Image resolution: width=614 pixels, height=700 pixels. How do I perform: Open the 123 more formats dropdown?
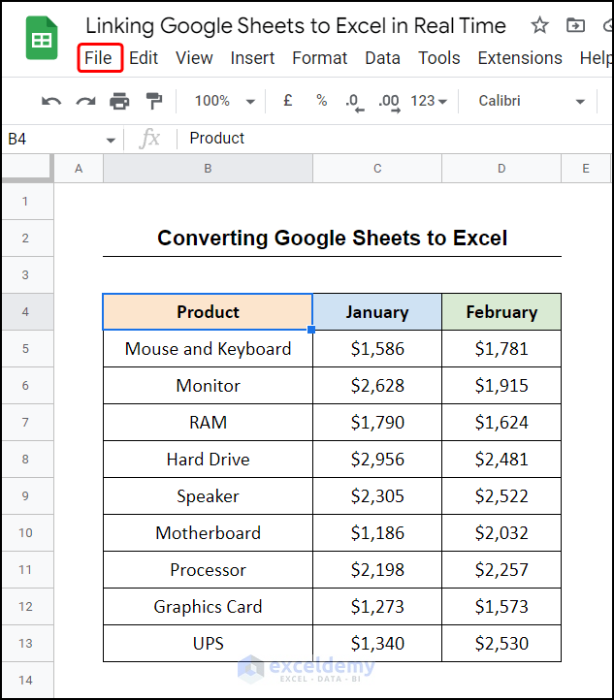429,101
